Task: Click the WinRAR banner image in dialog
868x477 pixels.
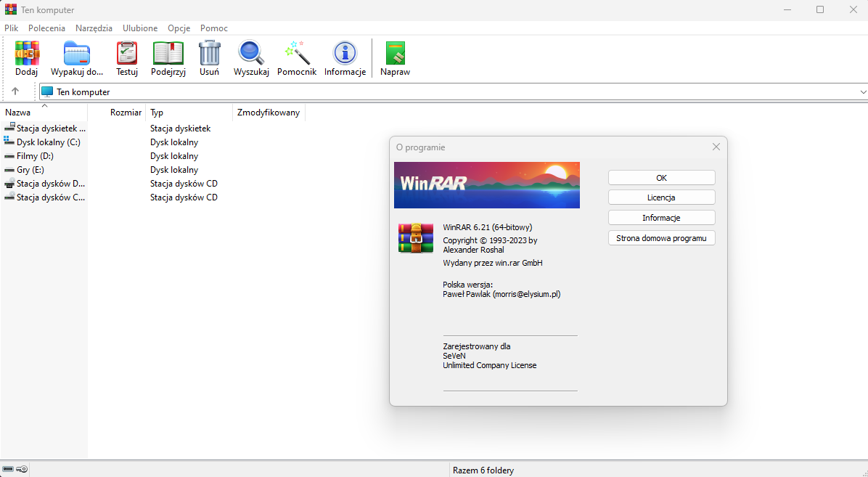Action: coord(486,185)
